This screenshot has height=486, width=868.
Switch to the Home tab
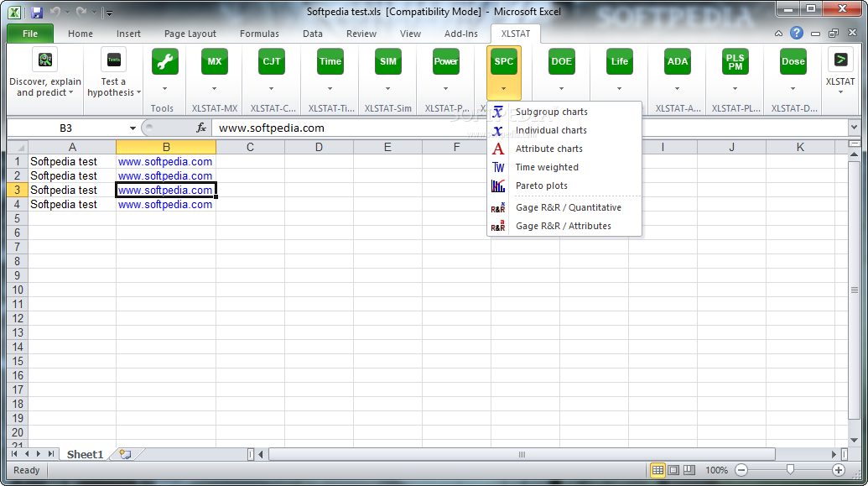click(x=81, y=34)
